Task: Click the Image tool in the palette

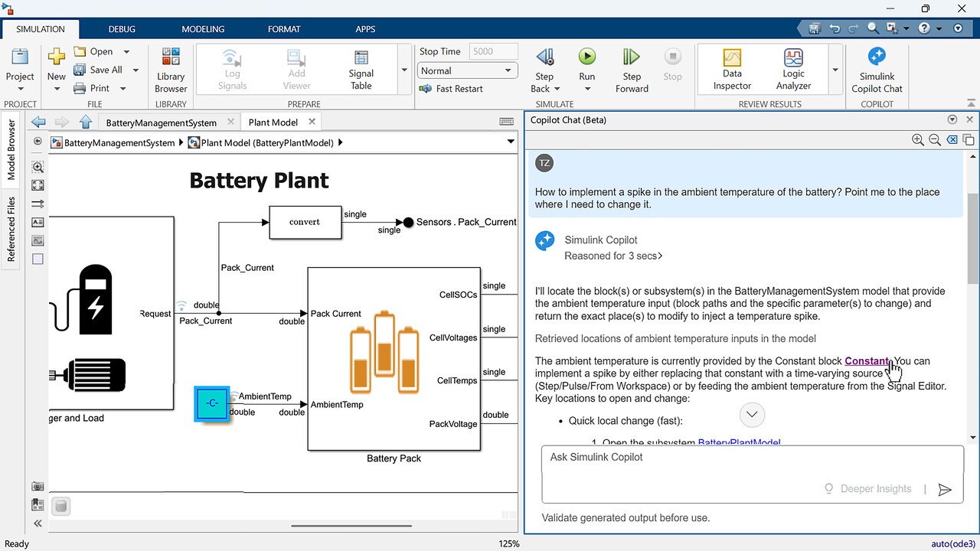Action: point(38,240)
